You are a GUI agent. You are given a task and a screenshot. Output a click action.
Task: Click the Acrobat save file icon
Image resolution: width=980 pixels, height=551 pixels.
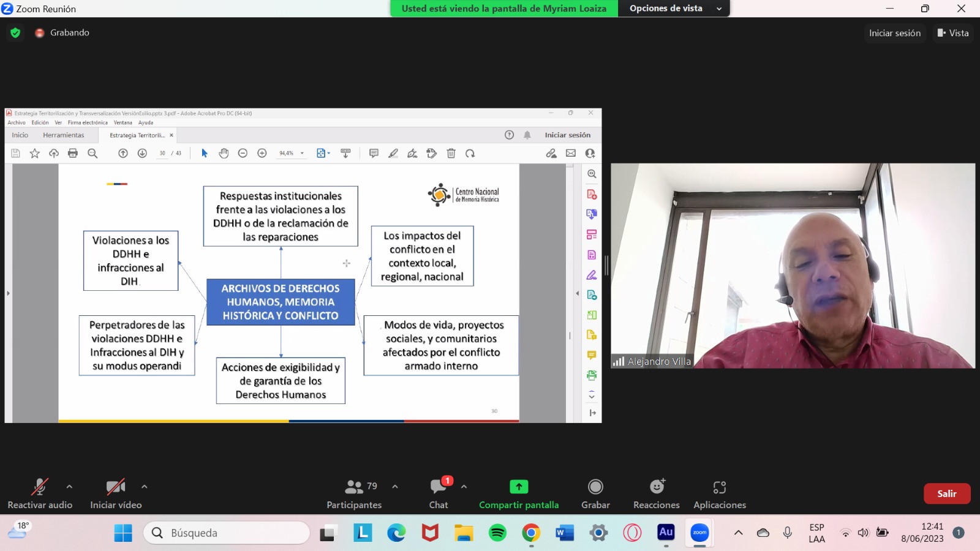click(x=16, y=154)
